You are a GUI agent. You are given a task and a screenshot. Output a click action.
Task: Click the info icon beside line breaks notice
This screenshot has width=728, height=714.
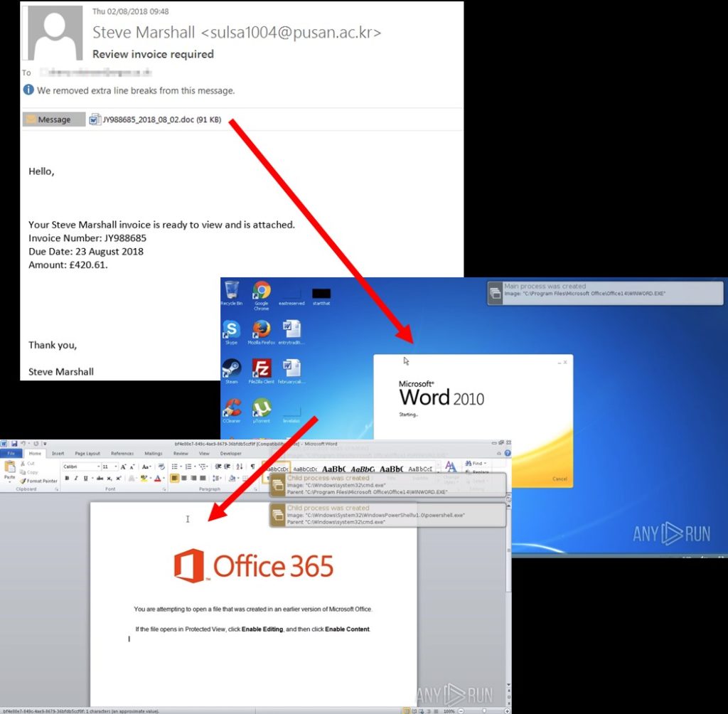click(x=28, y=90)
